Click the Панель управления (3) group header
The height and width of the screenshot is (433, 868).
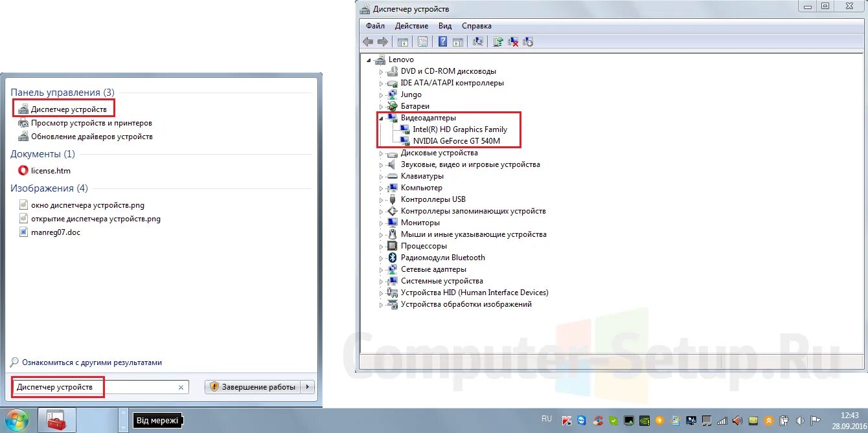tap(62, 93)
